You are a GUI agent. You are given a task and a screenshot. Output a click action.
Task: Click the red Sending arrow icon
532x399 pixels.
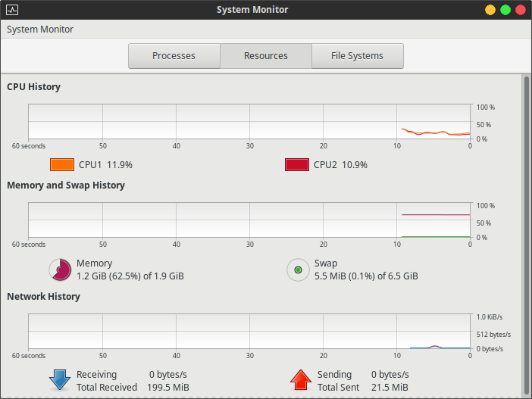pos(301,380)
